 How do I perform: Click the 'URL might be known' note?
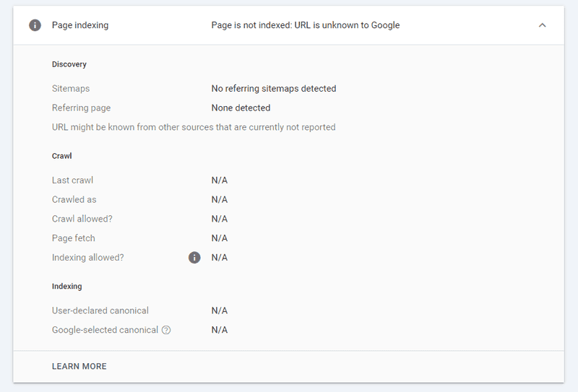(194, 127)
